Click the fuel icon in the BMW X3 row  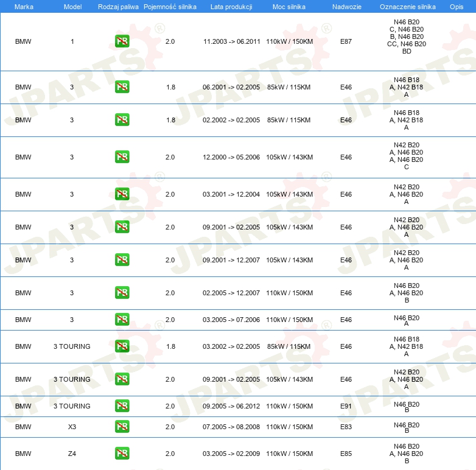click(122, 426)
